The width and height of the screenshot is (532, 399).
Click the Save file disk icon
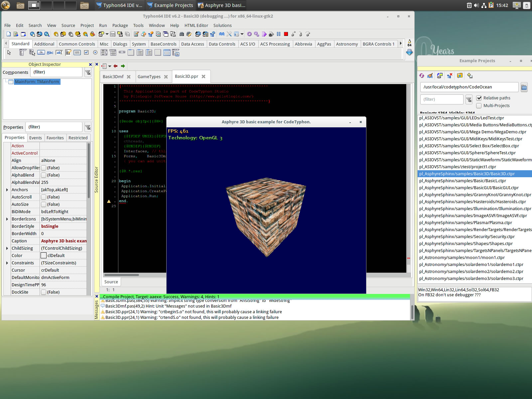click(x=113, y=34)
